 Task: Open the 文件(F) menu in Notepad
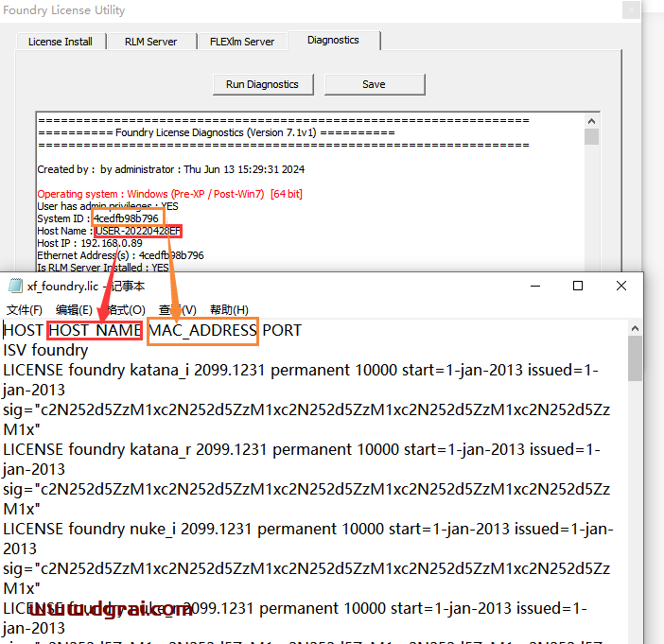coord(25,310)
